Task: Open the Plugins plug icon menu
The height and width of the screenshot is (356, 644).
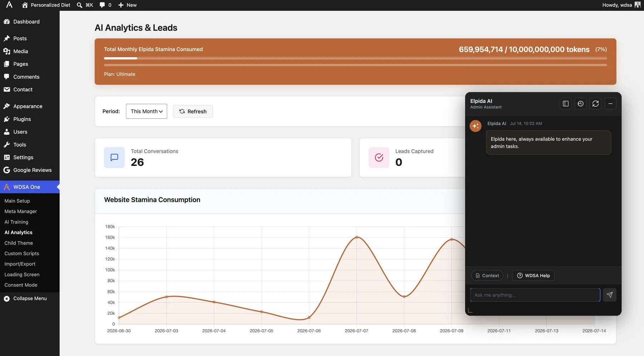Action: coord(6,119)
